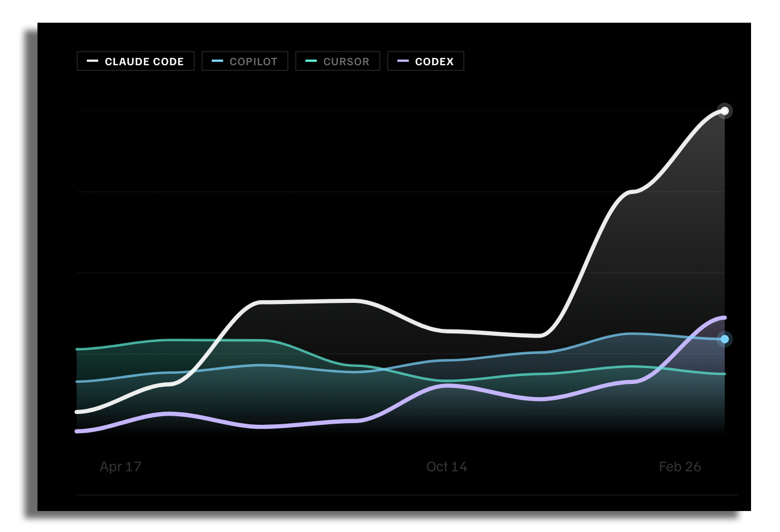Click the white dash in Claude Code legend

[93, 61]
